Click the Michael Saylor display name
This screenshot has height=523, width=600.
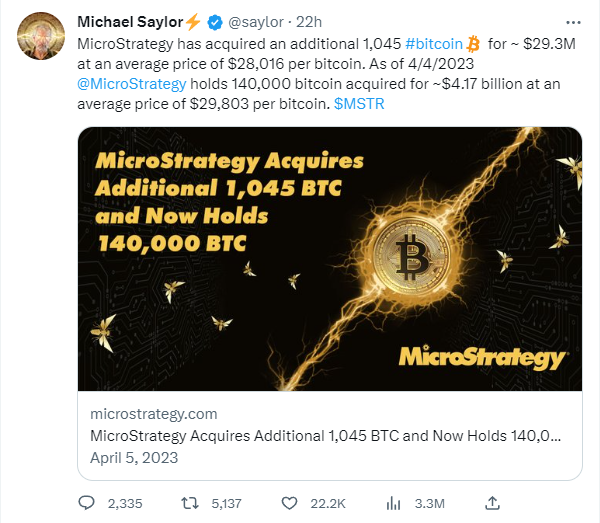[130, 22]
